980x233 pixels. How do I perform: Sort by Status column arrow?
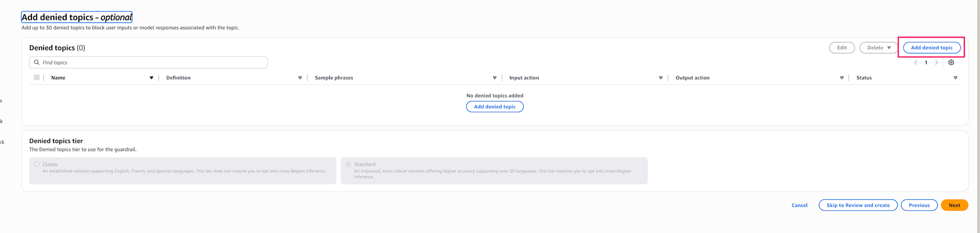955,78
